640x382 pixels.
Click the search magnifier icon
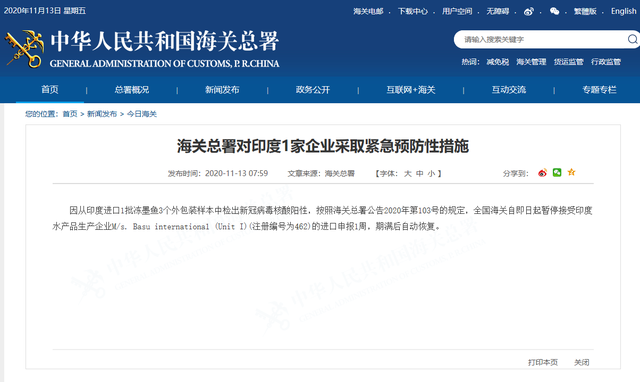click(633, 39)
